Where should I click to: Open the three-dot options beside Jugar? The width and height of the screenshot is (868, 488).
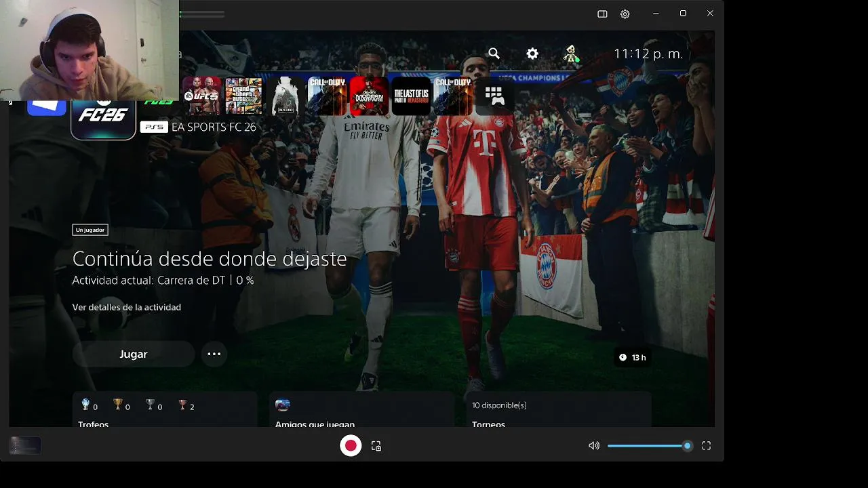point(214,354)
